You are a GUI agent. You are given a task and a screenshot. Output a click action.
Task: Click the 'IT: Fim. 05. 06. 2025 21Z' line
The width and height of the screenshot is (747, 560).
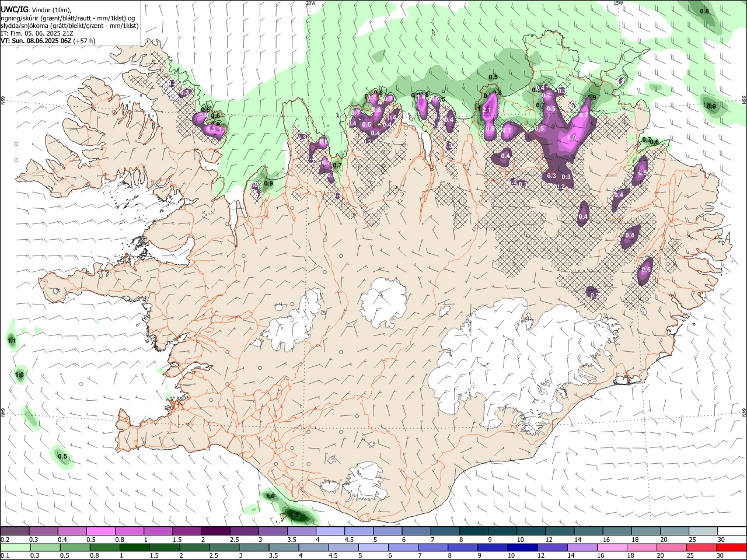tap(36, 33)
